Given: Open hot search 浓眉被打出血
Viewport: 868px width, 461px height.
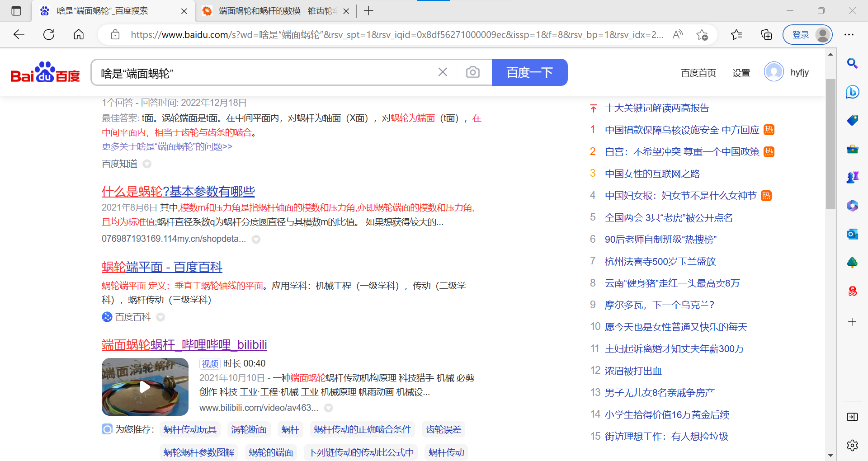Looking at the screenshot, I should (x=633, y=371).
